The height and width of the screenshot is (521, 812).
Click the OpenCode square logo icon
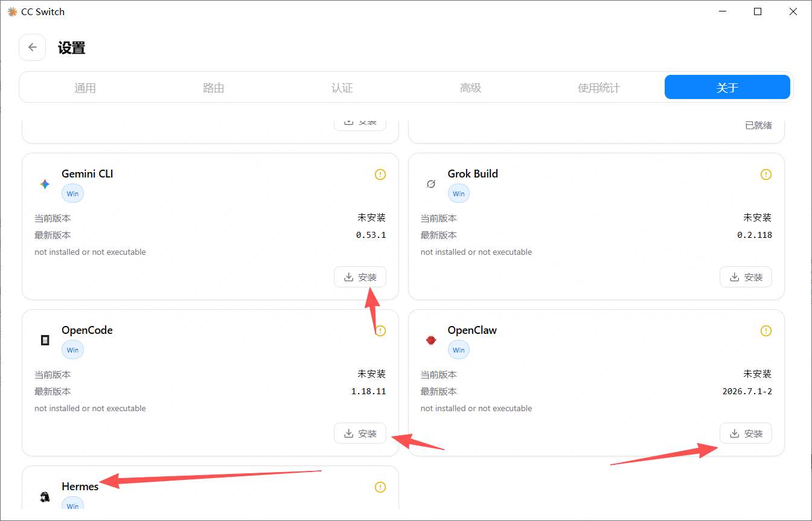(x=45, y=340)
